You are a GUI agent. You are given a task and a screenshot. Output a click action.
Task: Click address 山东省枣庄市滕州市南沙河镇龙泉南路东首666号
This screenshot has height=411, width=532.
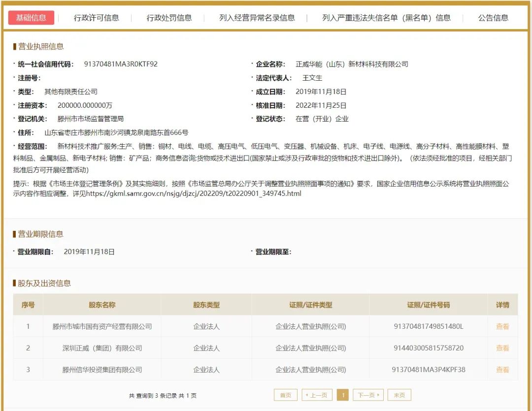pos(116,132)
